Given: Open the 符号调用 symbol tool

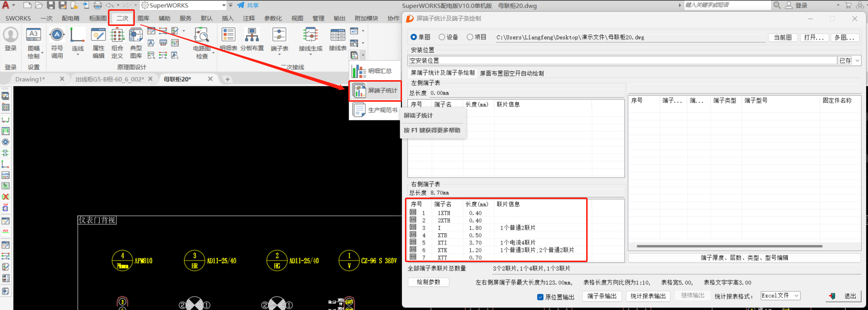Looking at the screenshot, I should tap(57, 35).
